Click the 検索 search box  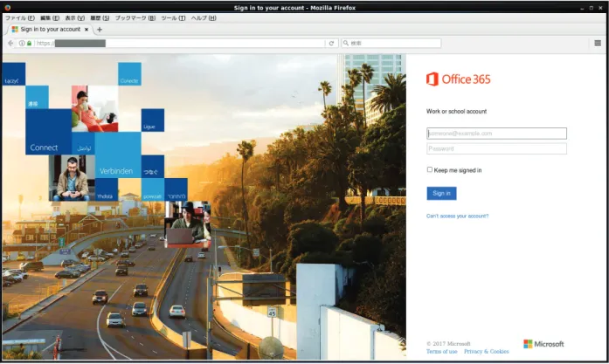(x=391, y=43)
